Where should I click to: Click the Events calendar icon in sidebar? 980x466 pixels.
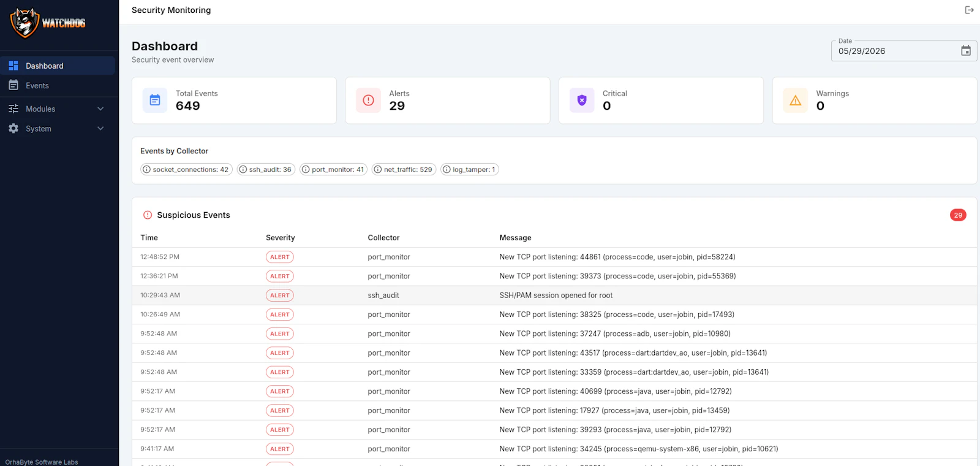[13, 85]
